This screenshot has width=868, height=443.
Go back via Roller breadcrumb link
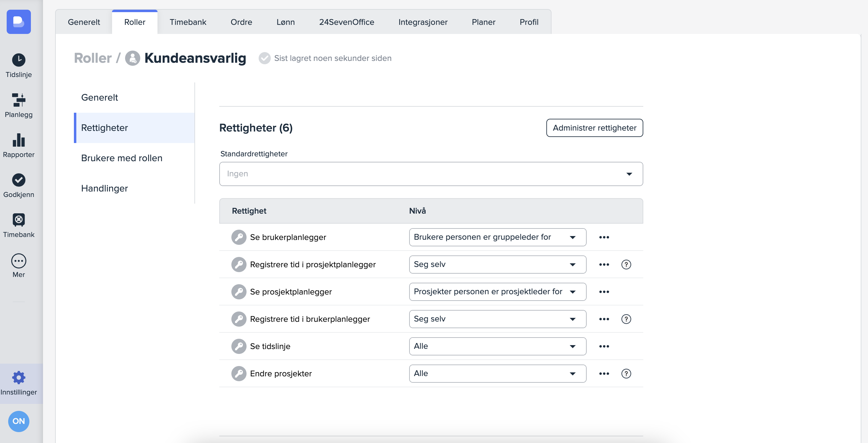(x=93, y=58)
